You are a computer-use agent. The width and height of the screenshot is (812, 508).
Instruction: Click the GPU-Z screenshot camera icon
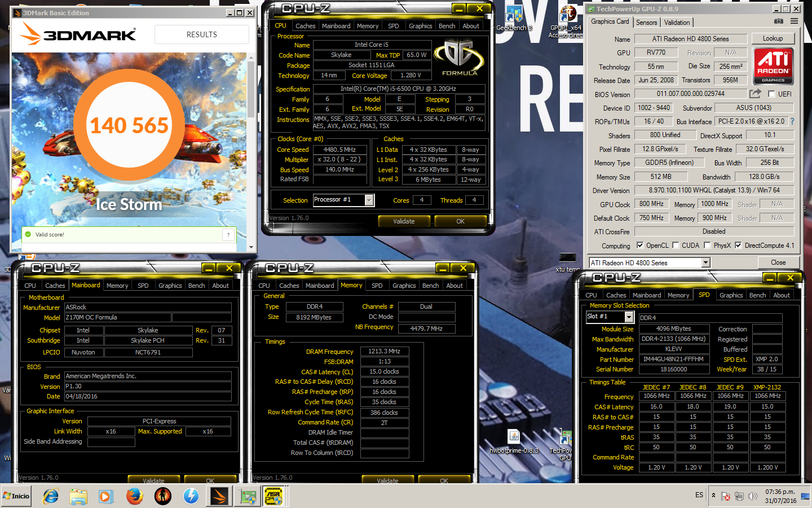[x=779, y=21]
